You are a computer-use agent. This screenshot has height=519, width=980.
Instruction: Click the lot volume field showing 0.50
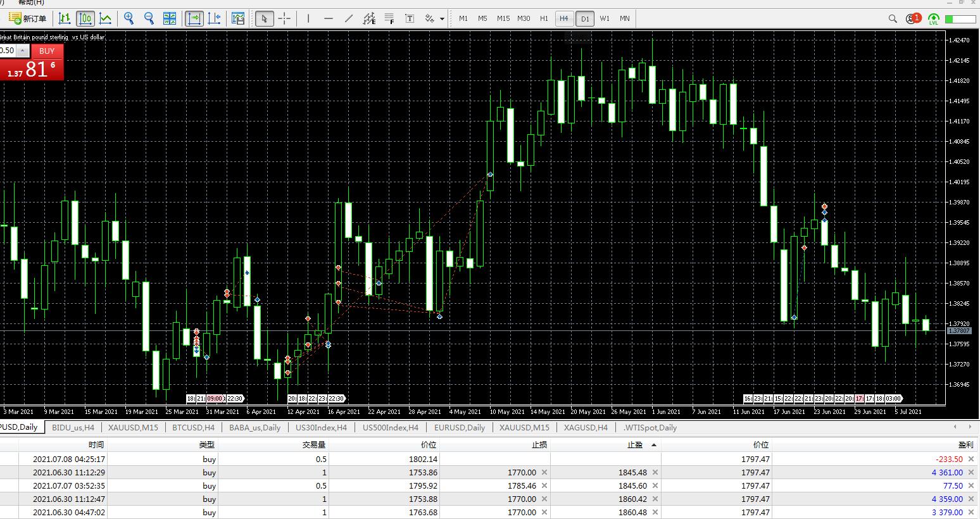pos(7,51)
